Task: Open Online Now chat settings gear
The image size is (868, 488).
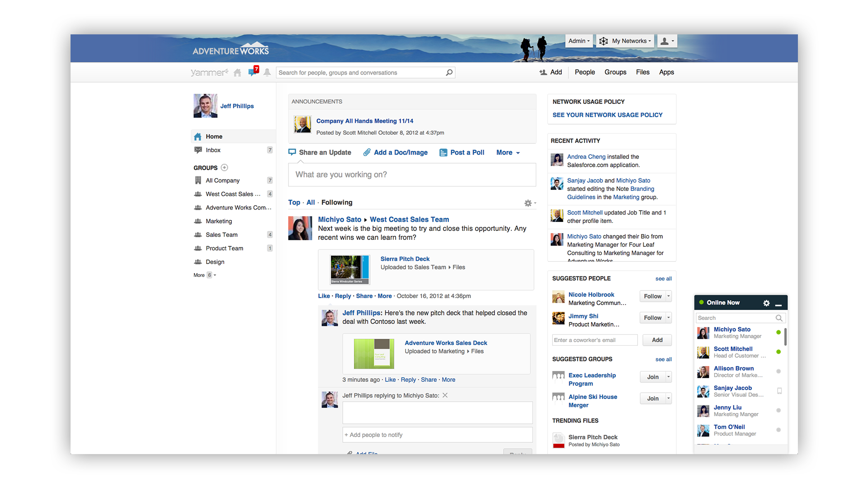Action: 766,303
